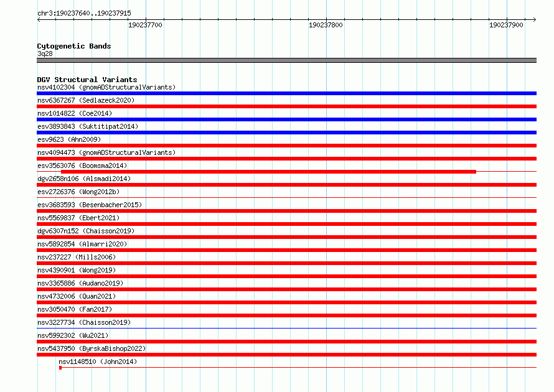Select the red esv3683593 variant bar
Screen dimensions: 554x392
coord(286,211)
